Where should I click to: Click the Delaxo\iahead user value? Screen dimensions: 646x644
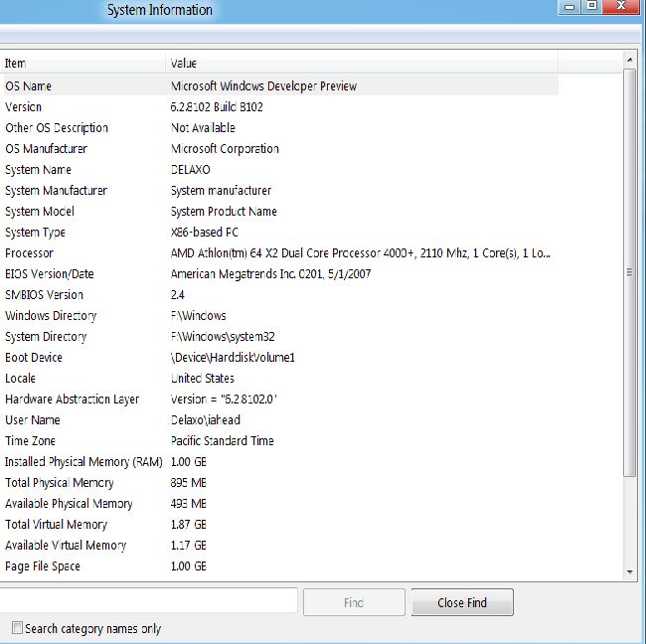(x=205, y=419)
